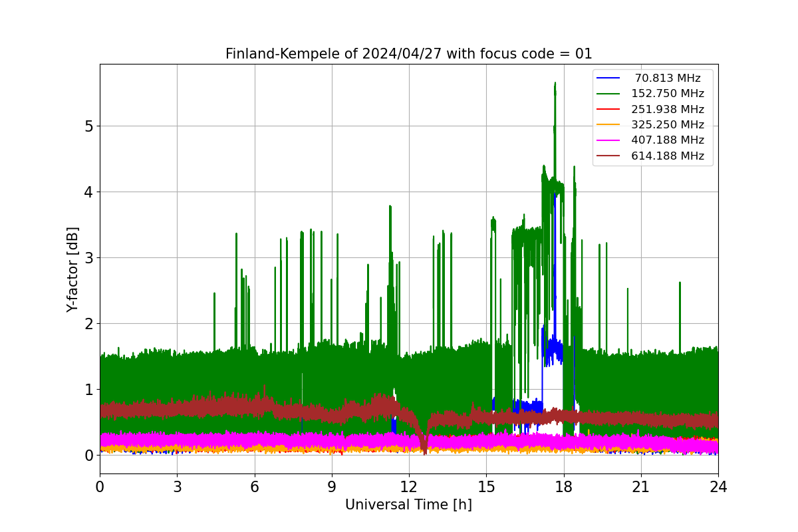Click the x-axis tick label 15

(x=486, y=486)
